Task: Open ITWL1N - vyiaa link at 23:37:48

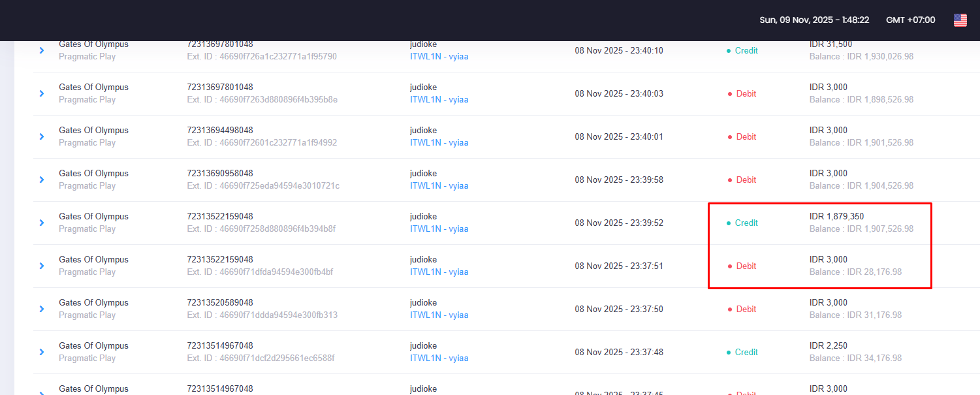Action: pos(439,358)
